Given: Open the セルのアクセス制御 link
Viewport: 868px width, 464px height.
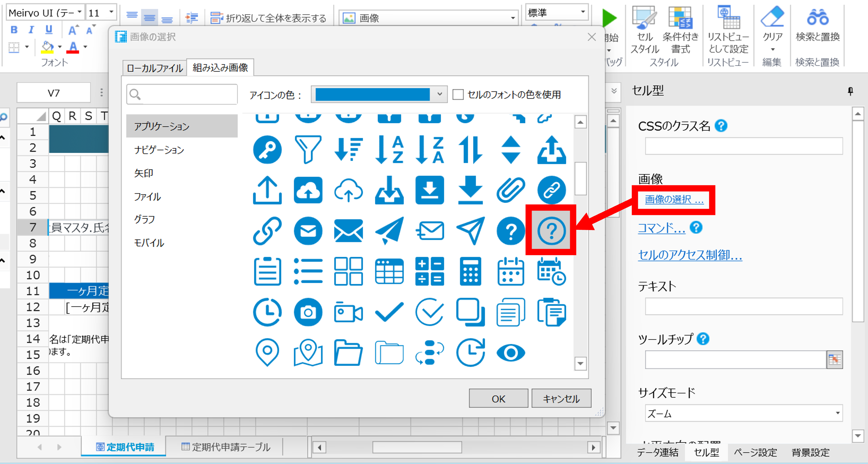Looking at the screenshot, I should 690,255.
